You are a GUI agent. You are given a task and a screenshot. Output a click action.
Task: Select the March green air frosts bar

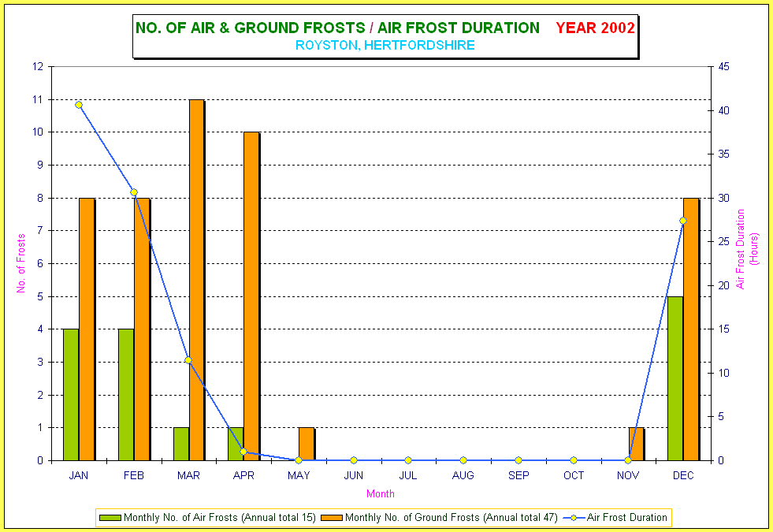point(181,444)
